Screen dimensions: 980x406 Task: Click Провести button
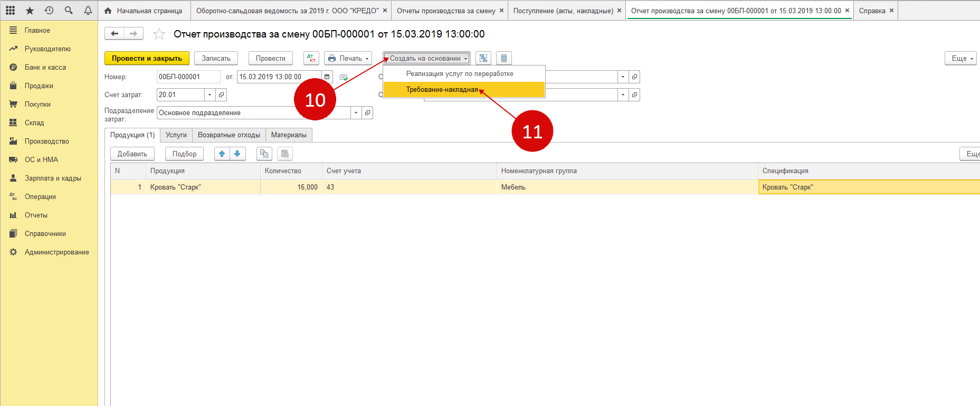tap(271, 58)
